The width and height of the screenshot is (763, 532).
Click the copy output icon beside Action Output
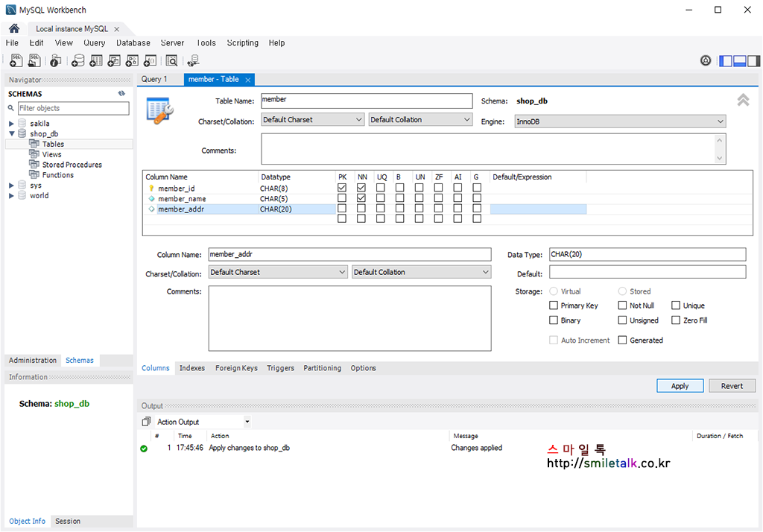point(146,422)
